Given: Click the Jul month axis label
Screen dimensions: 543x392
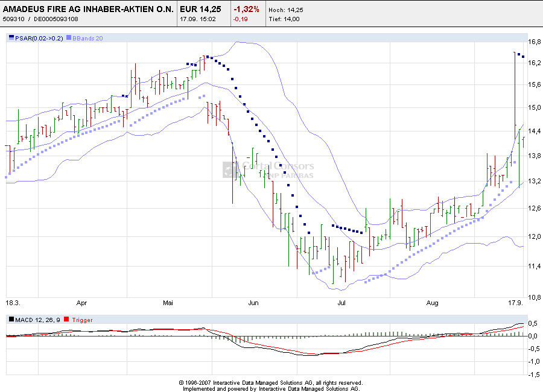Looking at the screenshot, I should (341, 303).
